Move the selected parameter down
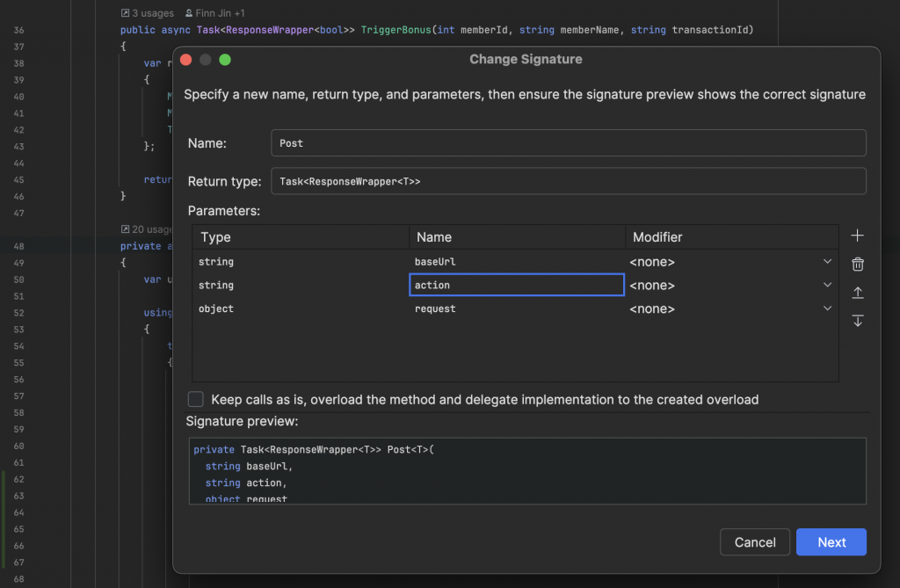Screen dimensions: 900x588 coord(858,321)
